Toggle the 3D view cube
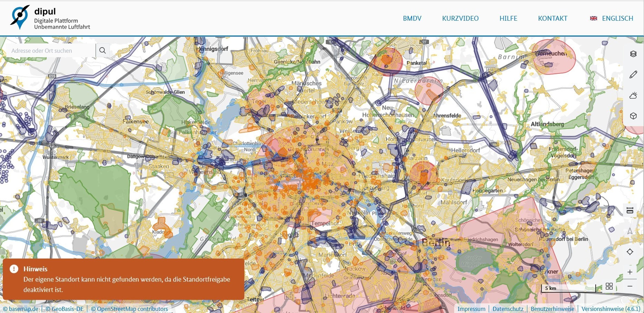The height and width of the screenshot is (313, 644). coord(634,116)
